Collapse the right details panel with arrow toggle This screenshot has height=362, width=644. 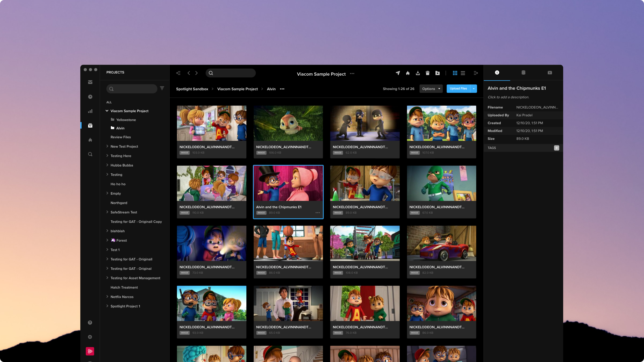click(x=476, y=73)
